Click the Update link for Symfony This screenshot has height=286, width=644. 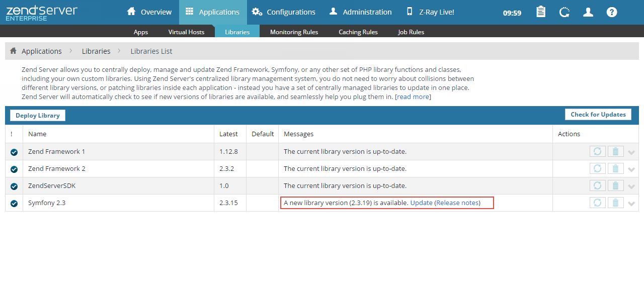click(421, 203)
